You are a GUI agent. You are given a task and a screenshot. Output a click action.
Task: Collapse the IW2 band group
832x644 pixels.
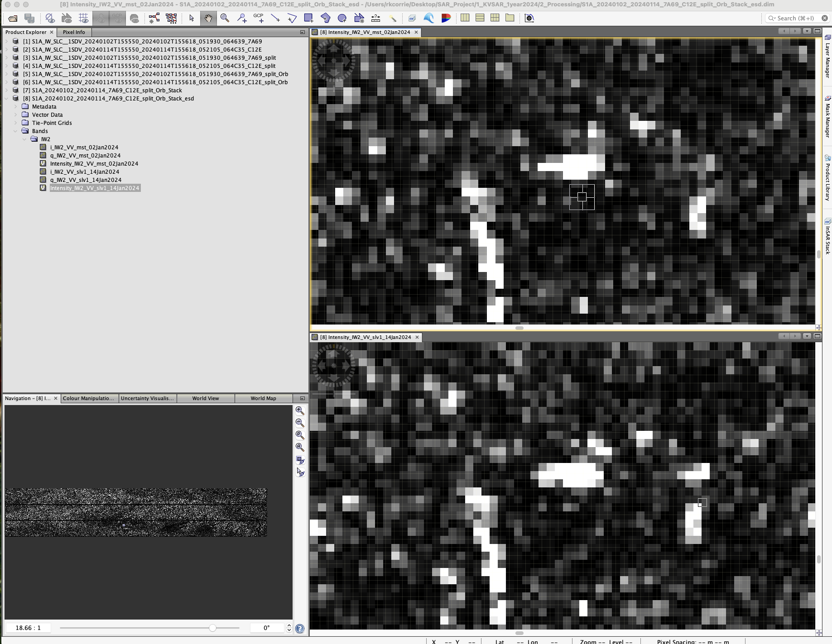[x=24, y=139]
